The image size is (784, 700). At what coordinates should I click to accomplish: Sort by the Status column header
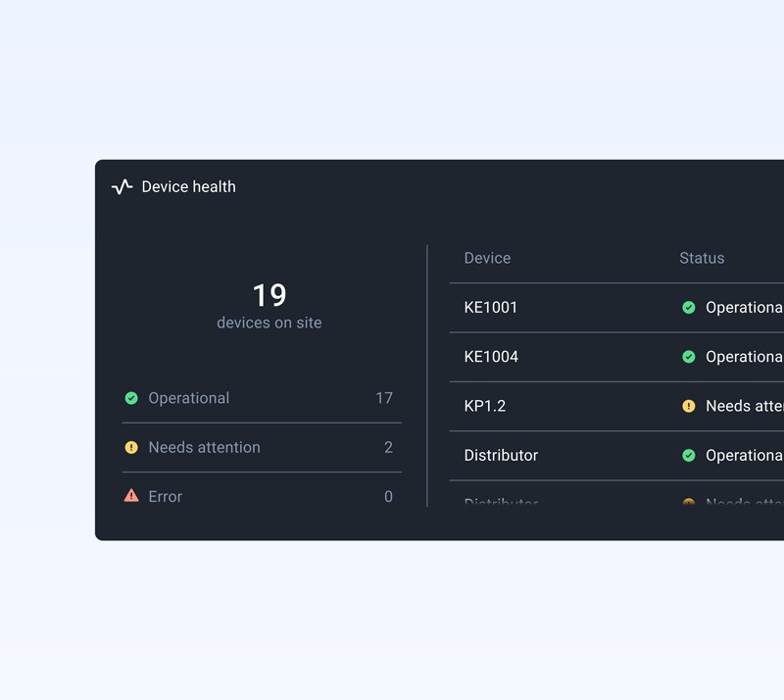click(702, 258)
